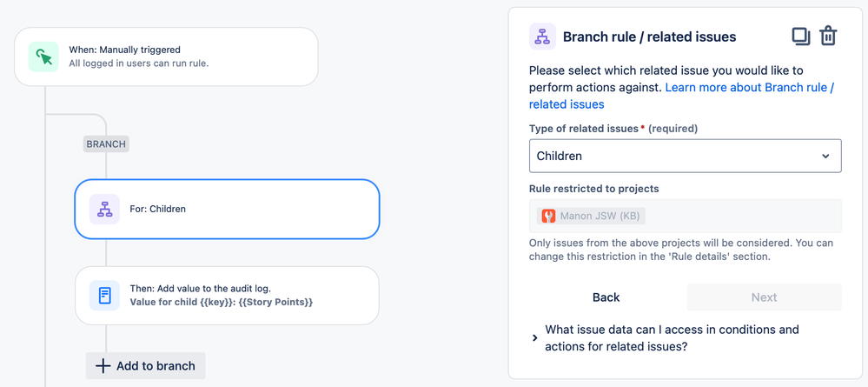
Task: Select the Add value to audit log action
Action: point(228,296)
